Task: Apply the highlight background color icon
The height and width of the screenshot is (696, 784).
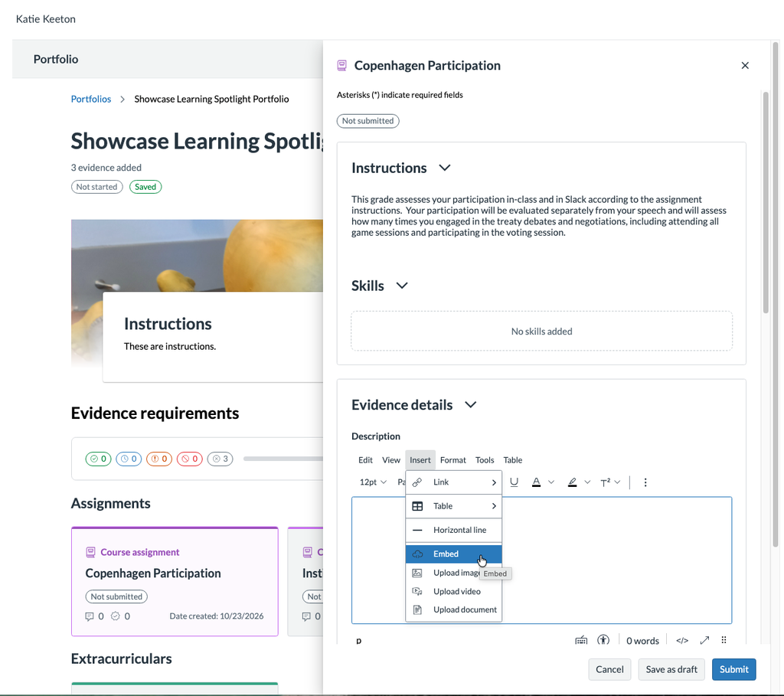Action: click(x=572, y=482)
